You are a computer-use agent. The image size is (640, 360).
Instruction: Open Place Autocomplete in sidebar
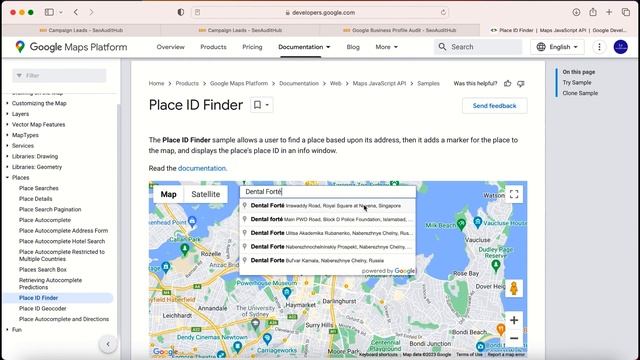click(45, 220)
